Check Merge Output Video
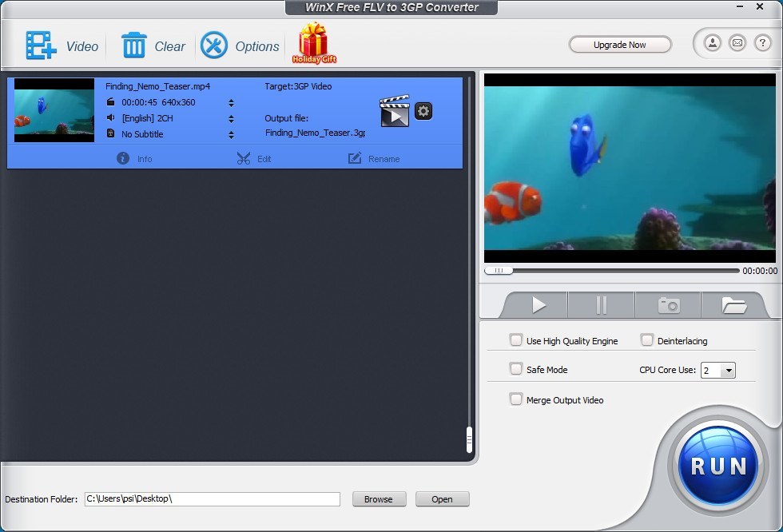Viewport: 783px width, 532px height. pos(516,399)
